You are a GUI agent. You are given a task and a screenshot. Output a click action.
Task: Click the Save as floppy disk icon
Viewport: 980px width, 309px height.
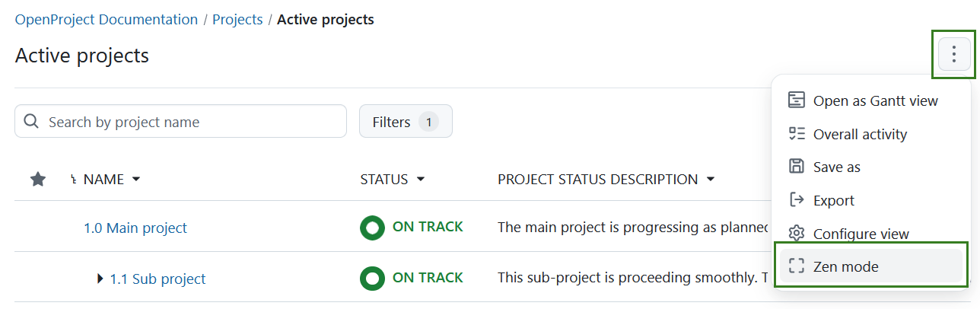[x=797, y=167]
